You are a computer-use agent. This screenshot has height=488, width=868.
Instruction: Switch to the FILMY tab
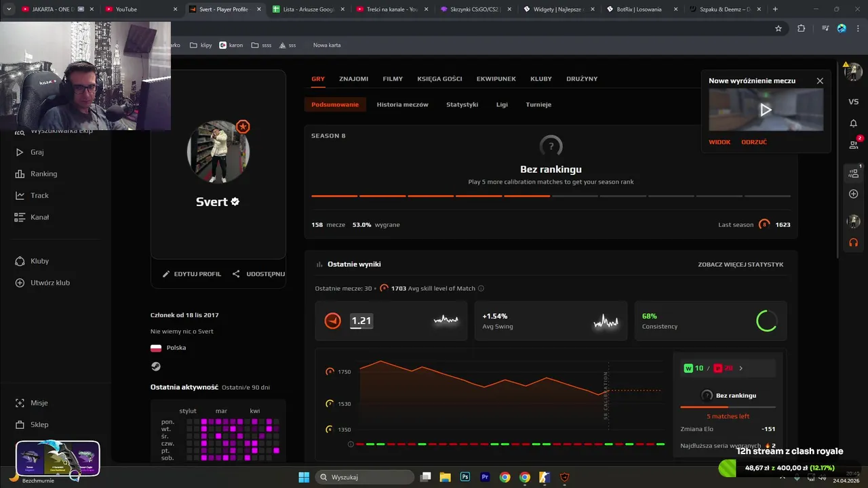(x=393, y=79)
